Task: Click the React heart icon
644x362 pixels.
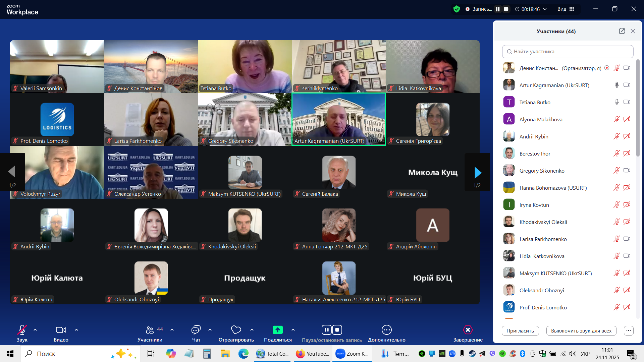Action: click(x=236, y=330)
